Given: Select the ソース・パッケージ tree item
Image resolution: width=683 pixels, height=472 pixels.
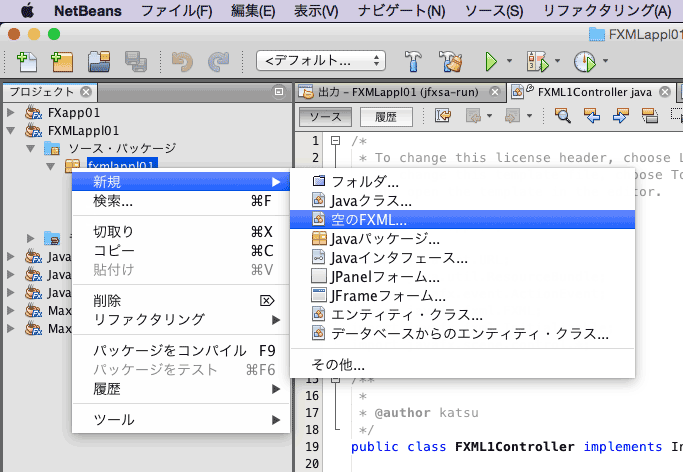Looking at the screenshot, I should 122,148.
